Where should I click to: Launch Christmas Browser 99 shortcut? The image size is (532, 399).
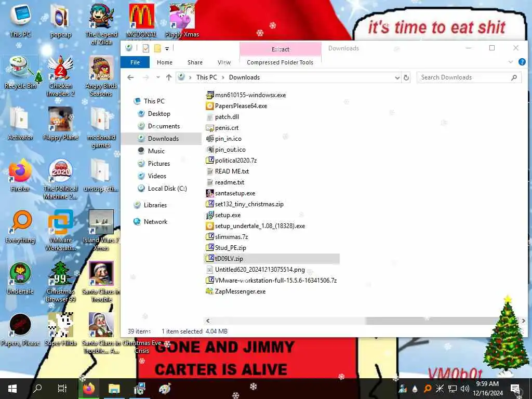(60, 281)
